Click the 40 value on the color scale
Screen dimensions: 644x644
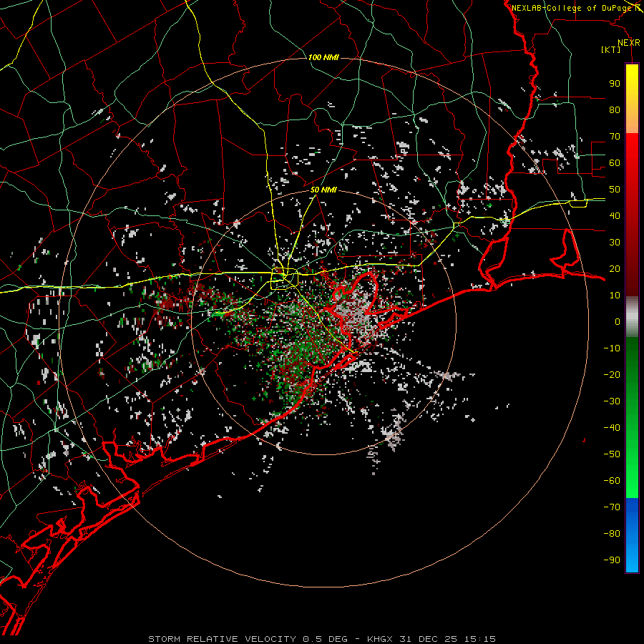615,215
